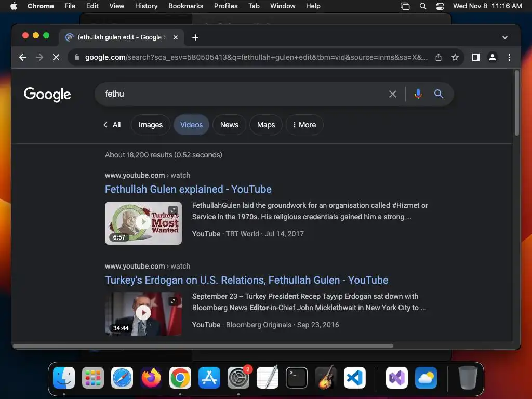The image size is (532, 399).
Task: Open Control Center in menu bar
Action: tap(440, 6)
